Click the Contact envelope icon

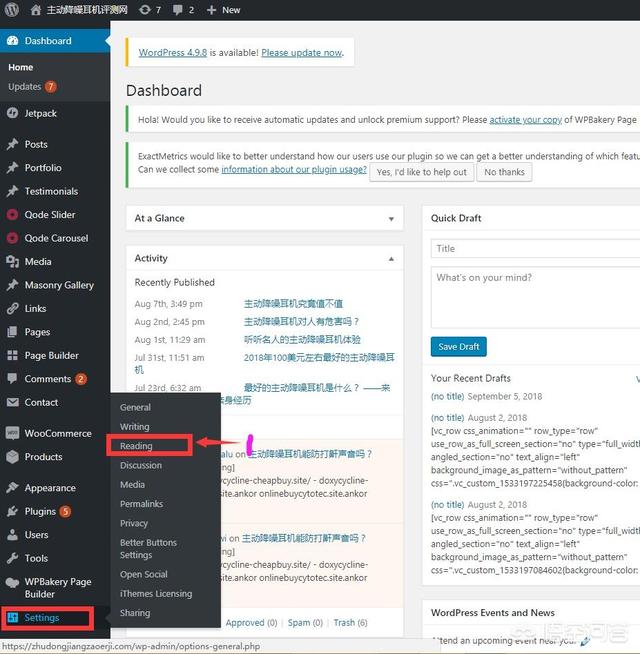(x=13, y=402)
